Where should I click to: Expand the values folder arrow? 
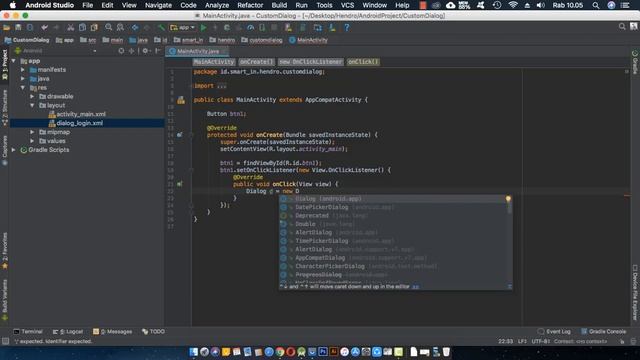tap(32, 141)
